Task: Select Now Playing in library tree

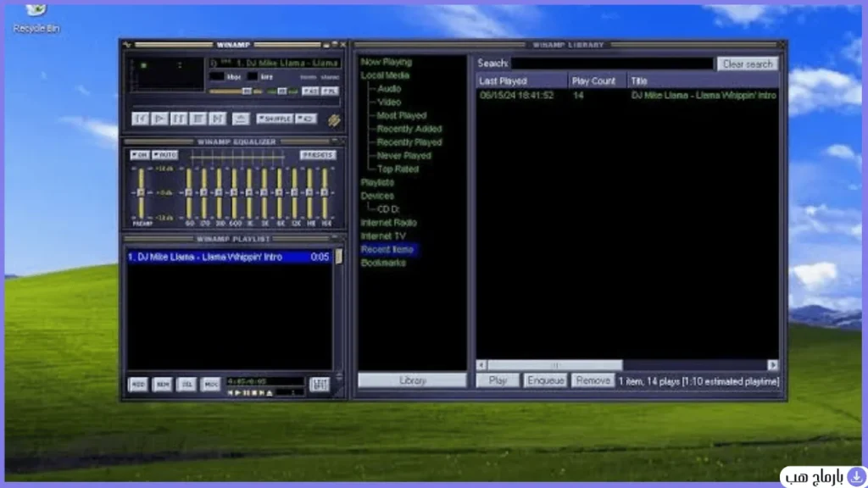Action: tap(387, 62)
